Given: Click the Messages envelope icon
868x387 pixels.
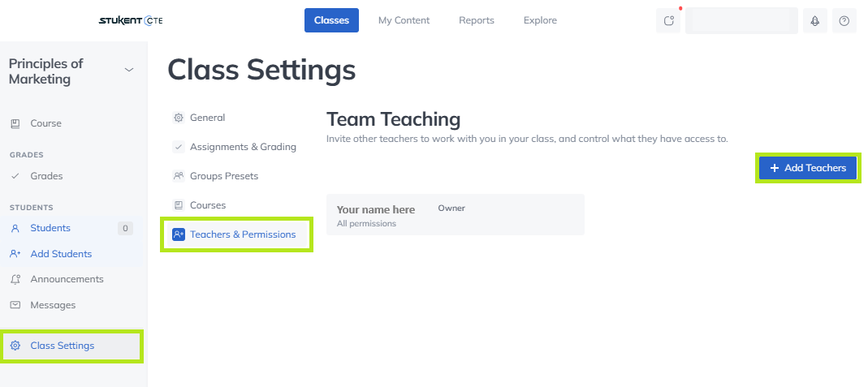Looking at the screenshot, I should coord(15,305).
